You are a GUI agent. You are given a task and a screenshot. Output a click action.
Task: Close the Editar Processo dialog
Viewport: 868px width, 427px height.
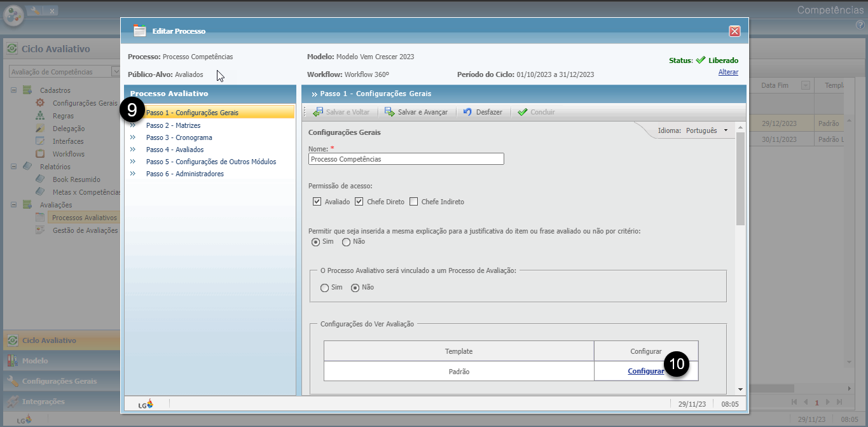[734, 31]
